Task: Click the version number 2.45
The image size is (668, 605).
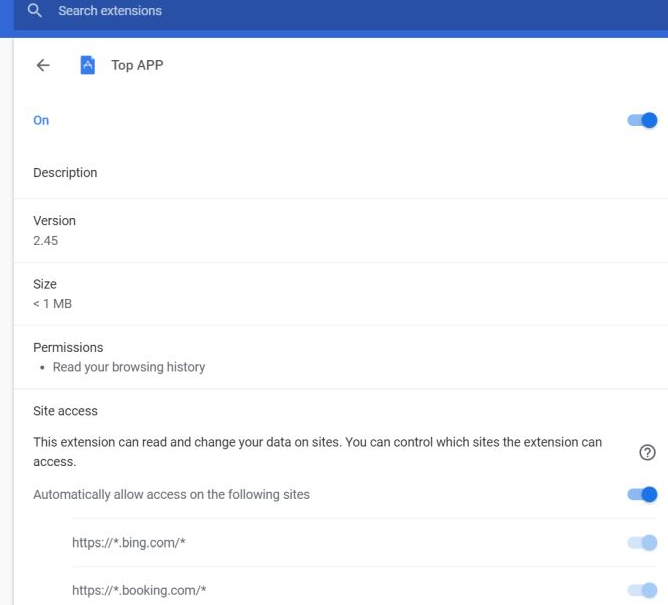Action: click(46, 241)
